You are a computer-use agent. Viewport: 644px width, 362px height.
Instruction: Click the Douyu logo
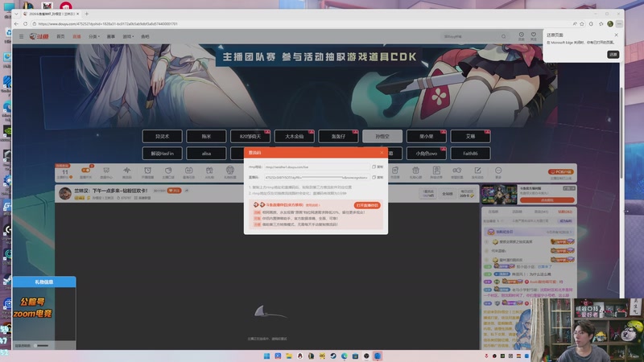tap(39, 36)
